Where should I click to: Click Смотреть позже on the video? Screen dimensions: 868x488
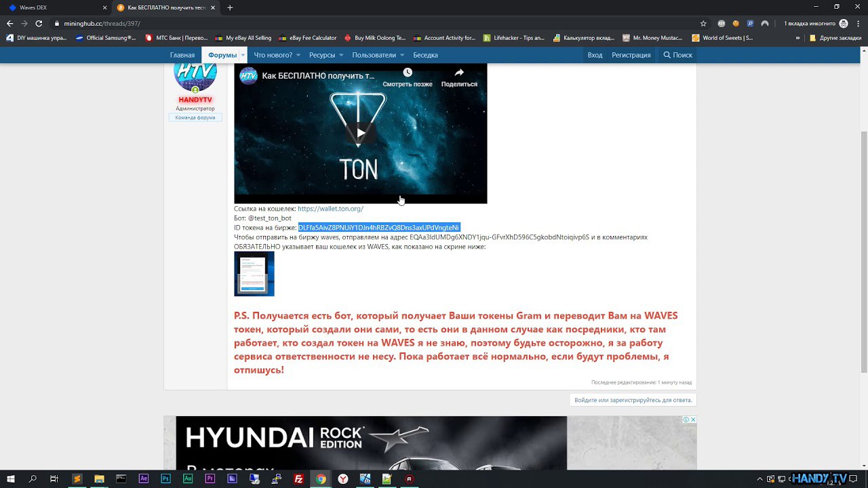click(408, 78)
